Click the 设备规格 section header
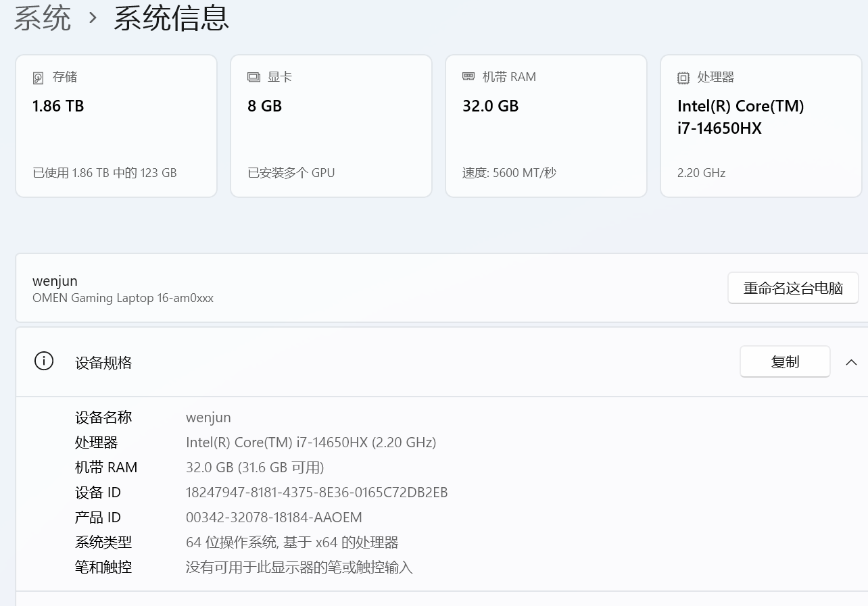The height and width of the screenshot is (606, 868). pos(103,363)
